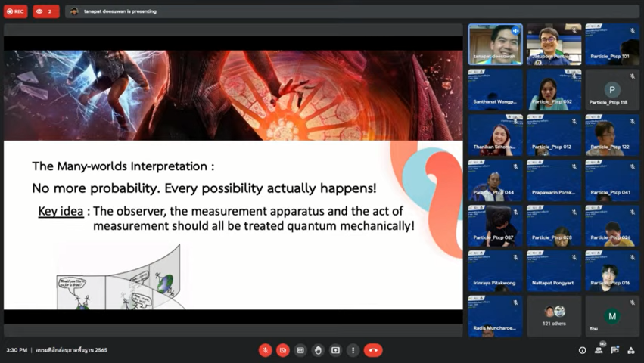Select the Thanikan Sritonw... video tile

(x=496, y=135)
